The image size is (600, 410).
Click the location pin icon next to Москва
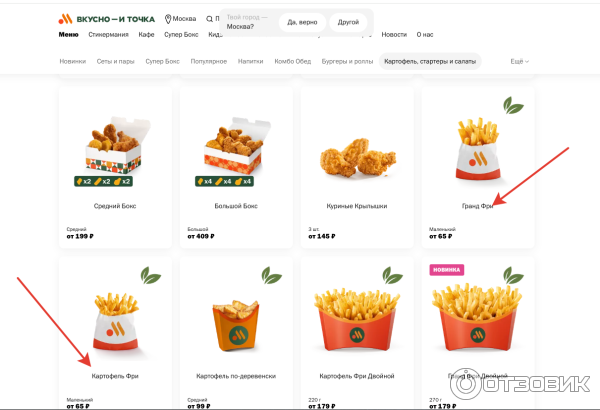tap(168, 19)
